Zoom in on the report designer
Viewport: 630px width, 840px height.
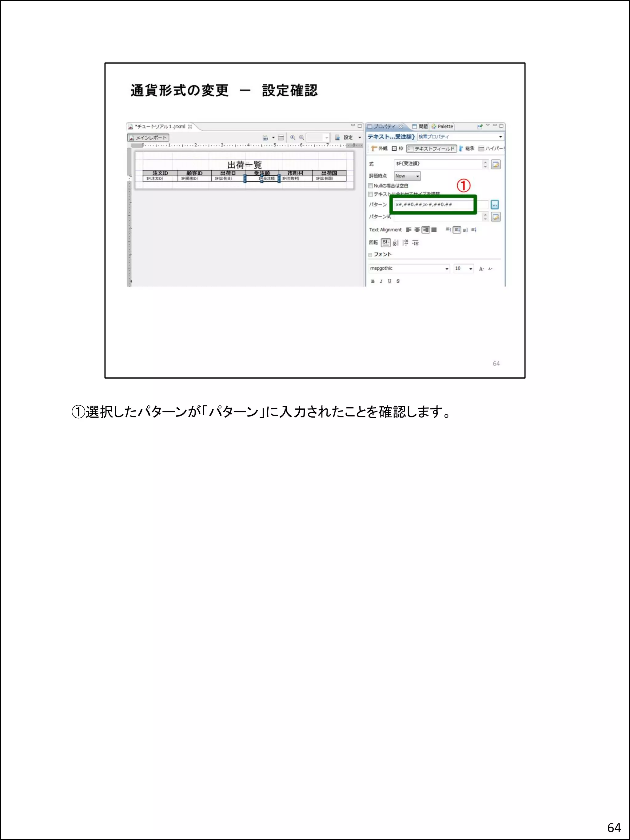click(x=293, y=137)
